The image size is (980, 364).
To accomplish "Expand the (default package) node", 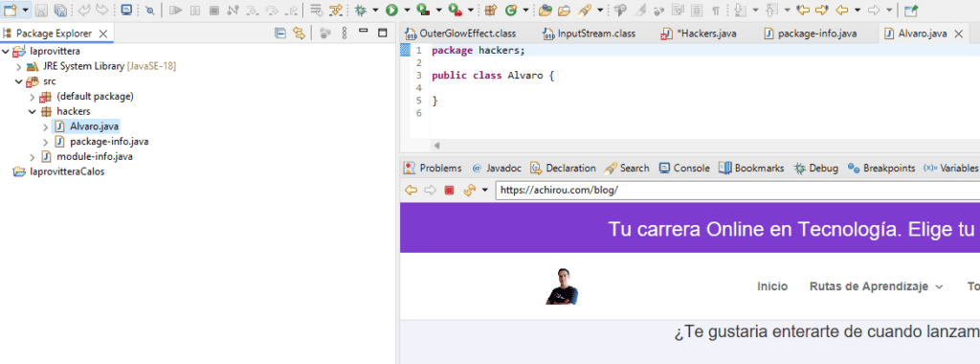I will 33,97.
